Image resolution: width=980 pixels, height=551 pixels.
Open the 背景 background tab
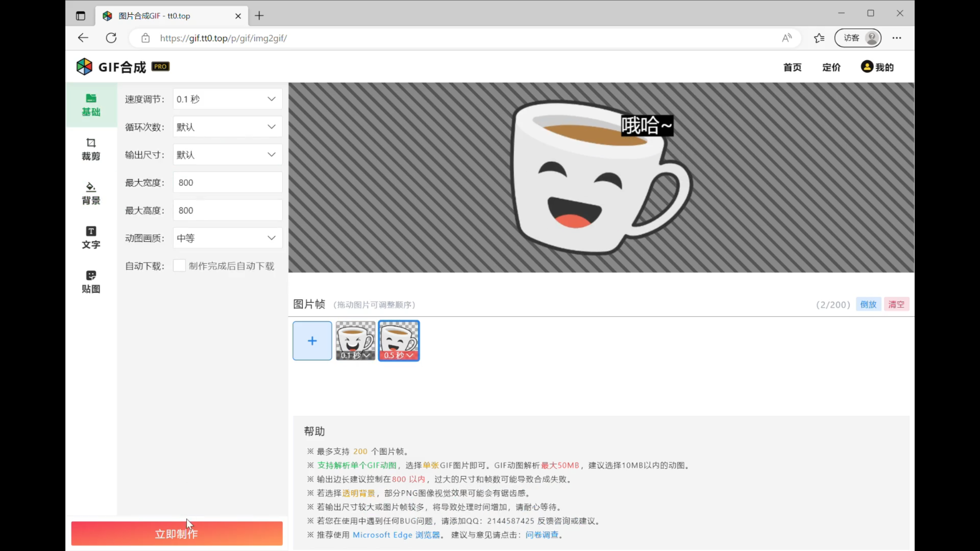point(91,193)
